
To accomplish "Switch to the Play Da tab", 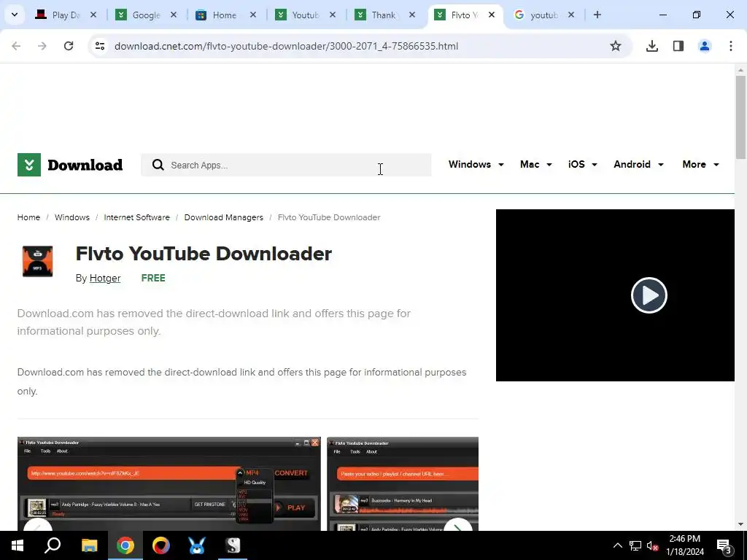I will click(66, 15).
